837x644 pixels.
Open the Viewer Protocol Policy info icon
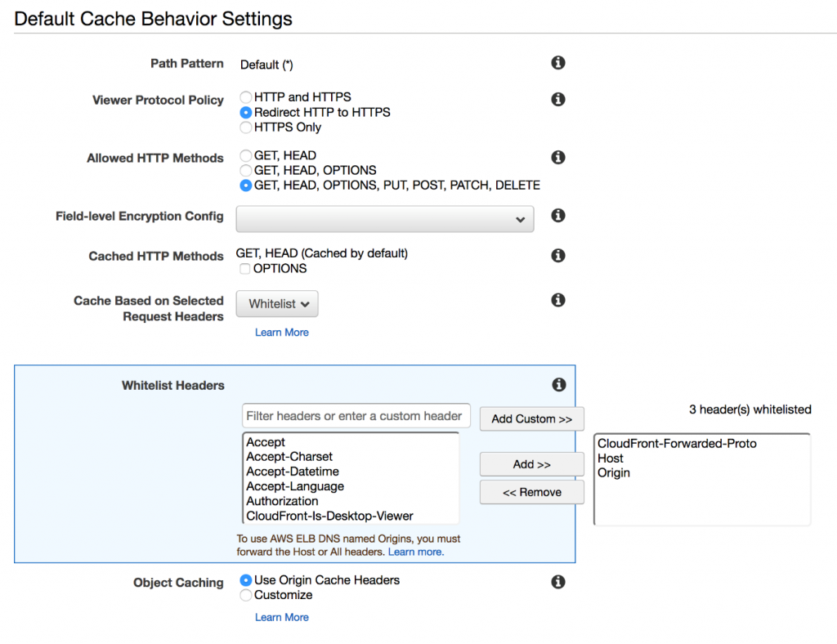pos(558,99)
